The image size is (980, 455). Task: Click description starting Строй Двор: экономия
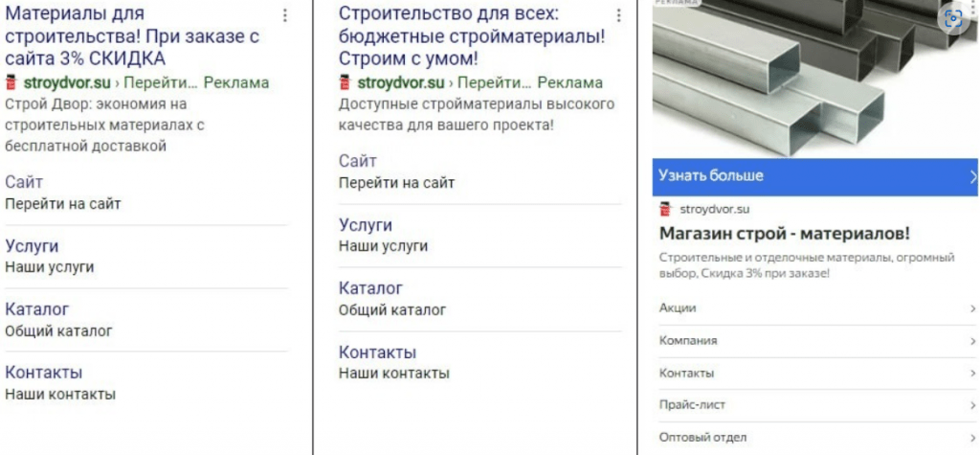point(105,125)
